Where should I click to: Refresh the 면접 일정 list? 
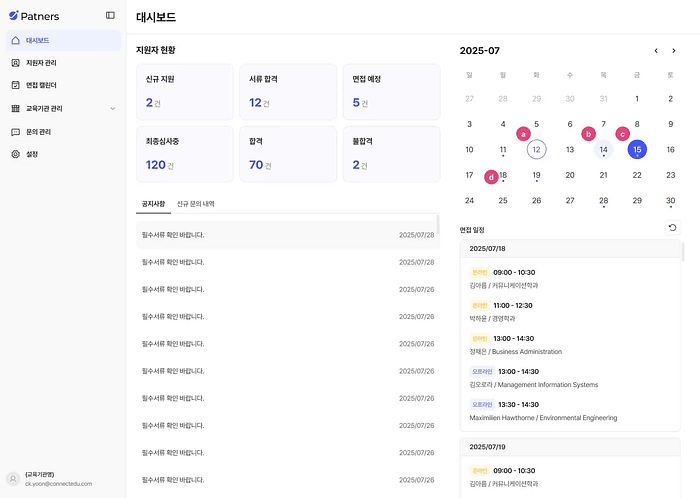click(672, 228)
